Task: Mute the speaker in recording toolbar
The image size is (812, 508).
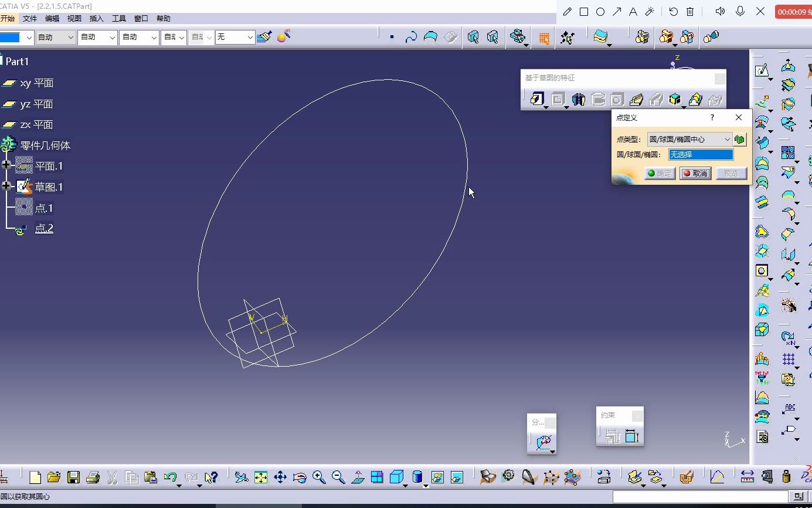Action: (x=720, y=11)
